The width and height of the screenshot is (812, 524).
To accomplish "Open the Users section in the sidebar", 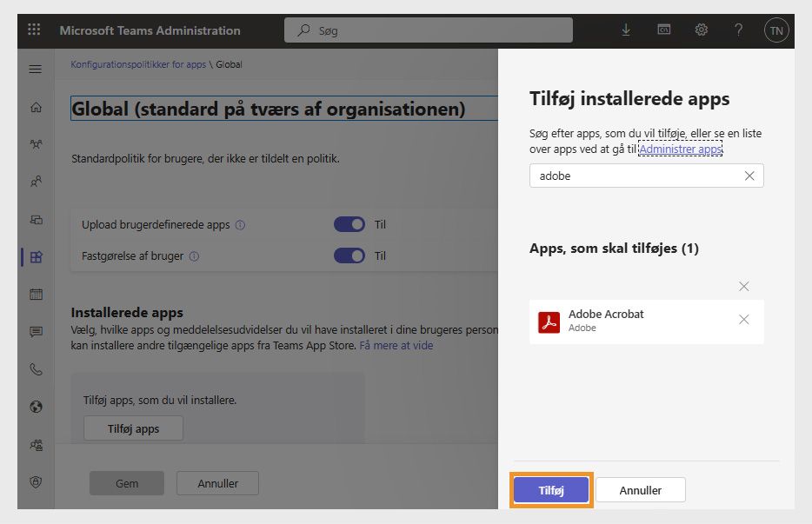I will 35,182.
